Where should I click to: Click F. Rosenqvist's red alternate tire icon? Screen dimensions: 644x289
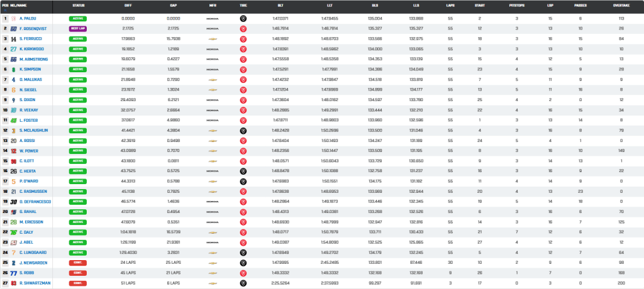243,29
